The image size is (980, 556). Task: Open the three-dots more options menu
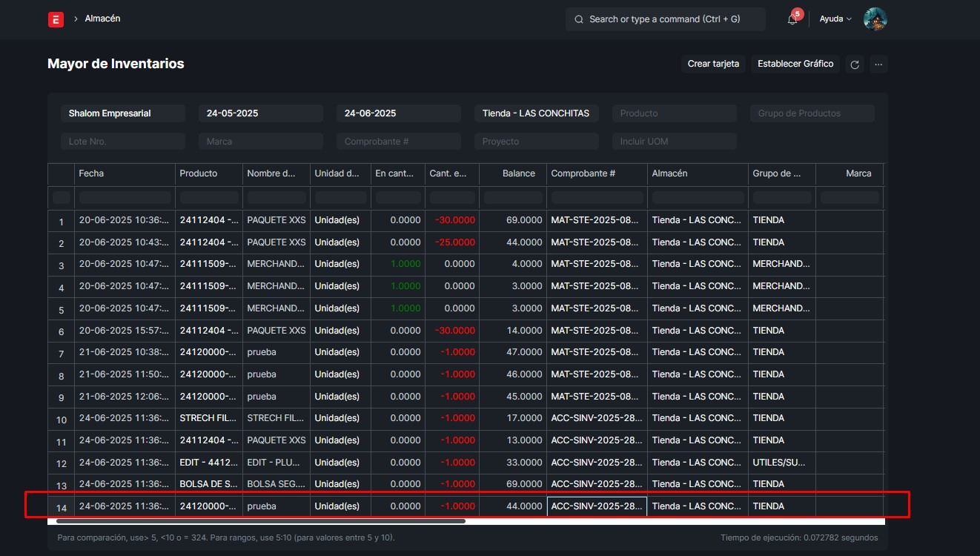click(x=878, y=64)
